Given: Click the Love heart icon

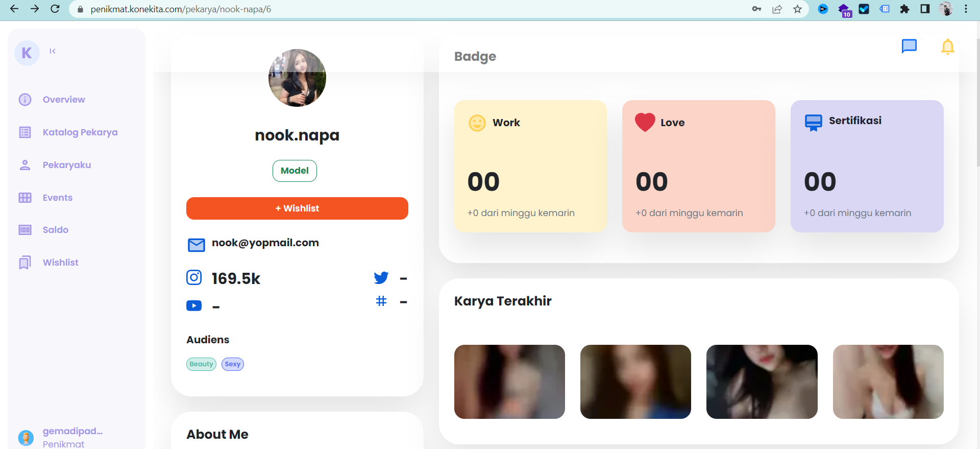Looking at the screenshot, I should click(645, 123).
